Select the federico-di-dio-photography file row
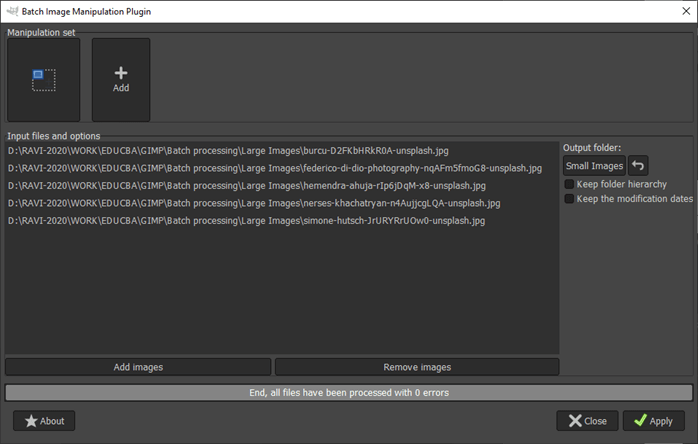This screenshot has height=444, width=698. pos(282,168)
